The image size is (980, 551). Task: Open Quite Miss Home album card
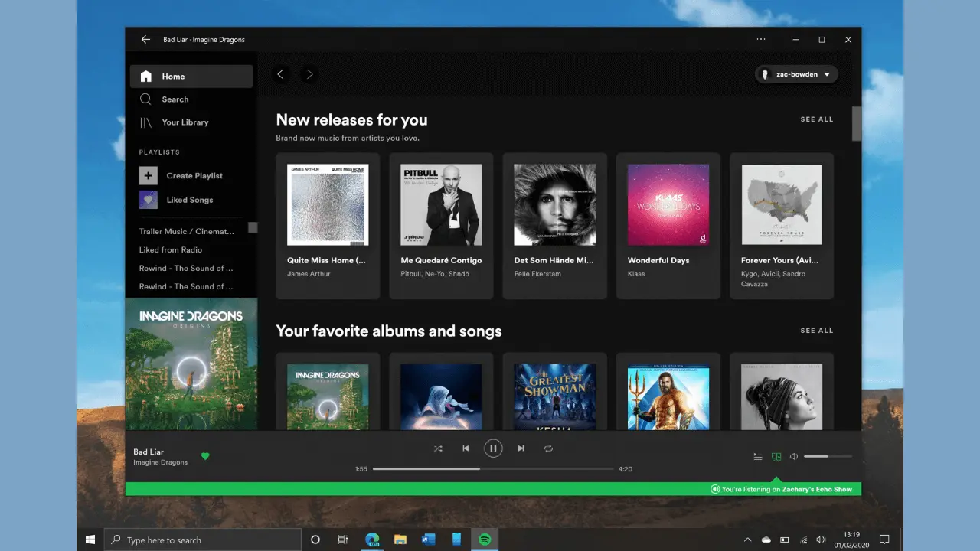328,226
